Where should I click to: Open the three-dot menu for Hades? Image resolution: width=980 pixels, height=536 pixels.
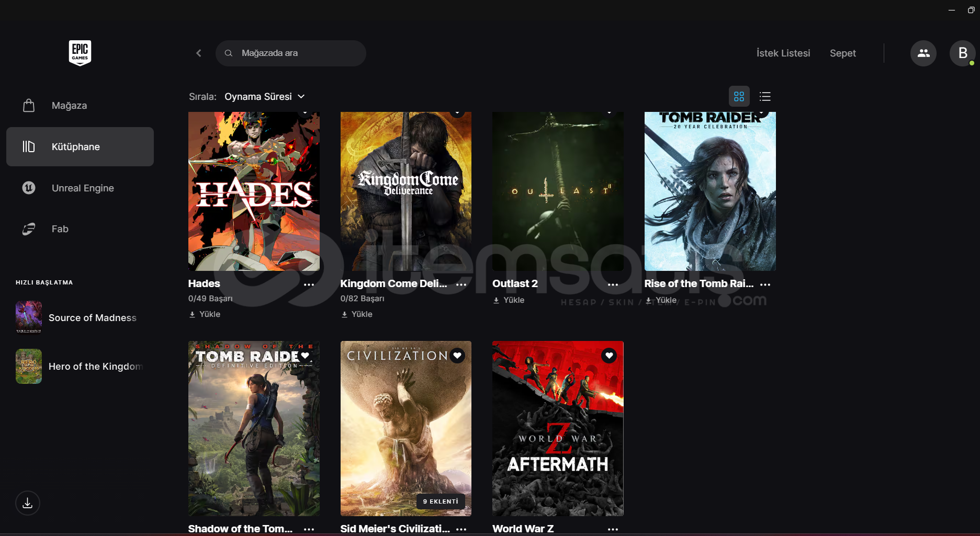[x=309, y=284]
